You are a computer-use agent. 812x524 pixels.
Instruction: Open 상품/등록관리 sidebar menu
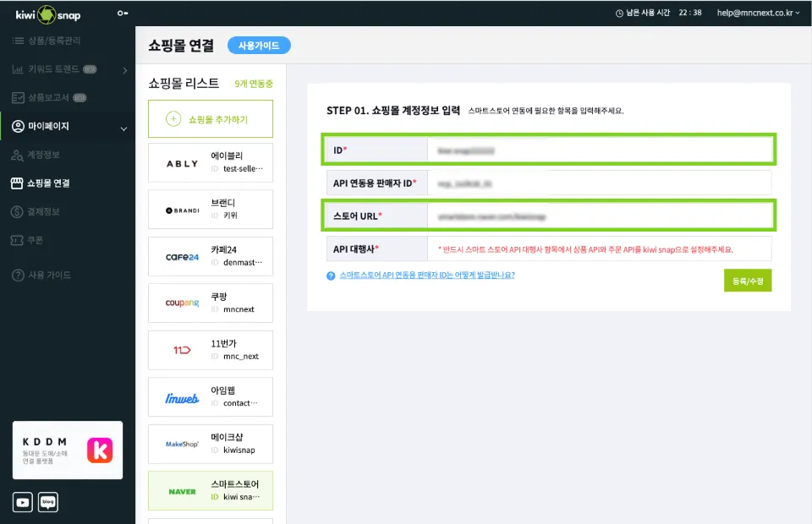pyautogui.click(x=54, y=41)
